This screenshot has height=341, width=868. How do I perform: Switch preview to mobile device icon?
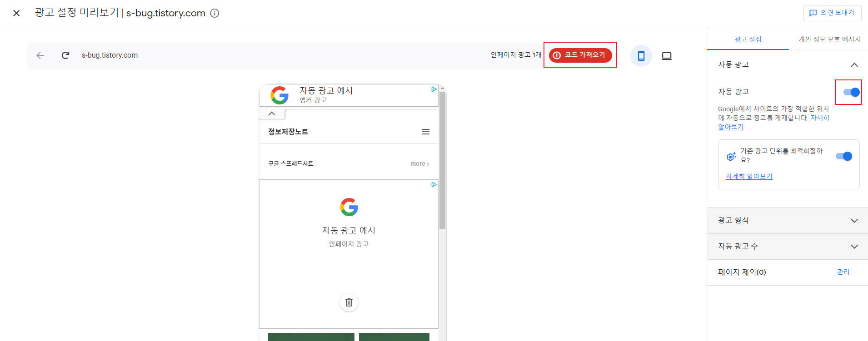coord(641,56)
